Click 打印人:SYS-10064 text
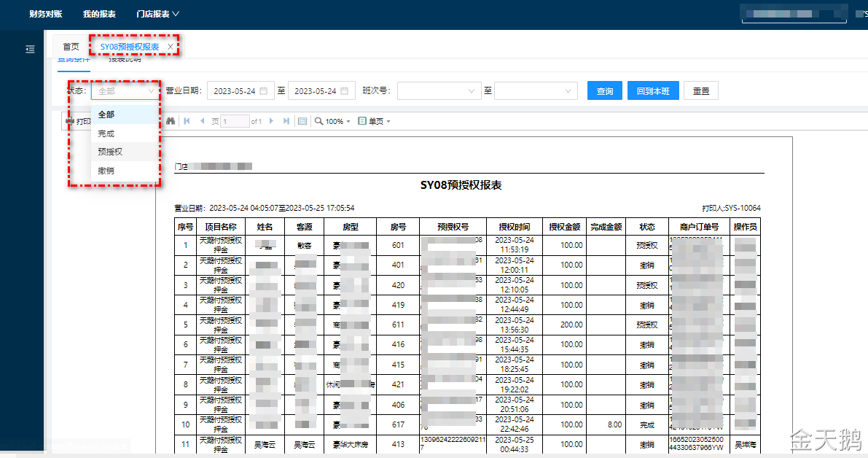Image resolution: width=868 pixels, height=458 pixels. click(731, 209)
